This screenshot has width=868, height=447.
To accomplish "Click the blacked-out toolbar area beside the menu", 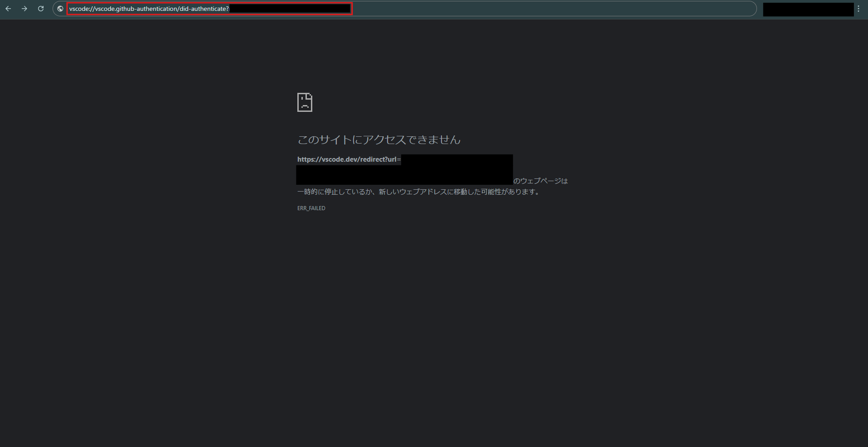I will coord(808,9).
